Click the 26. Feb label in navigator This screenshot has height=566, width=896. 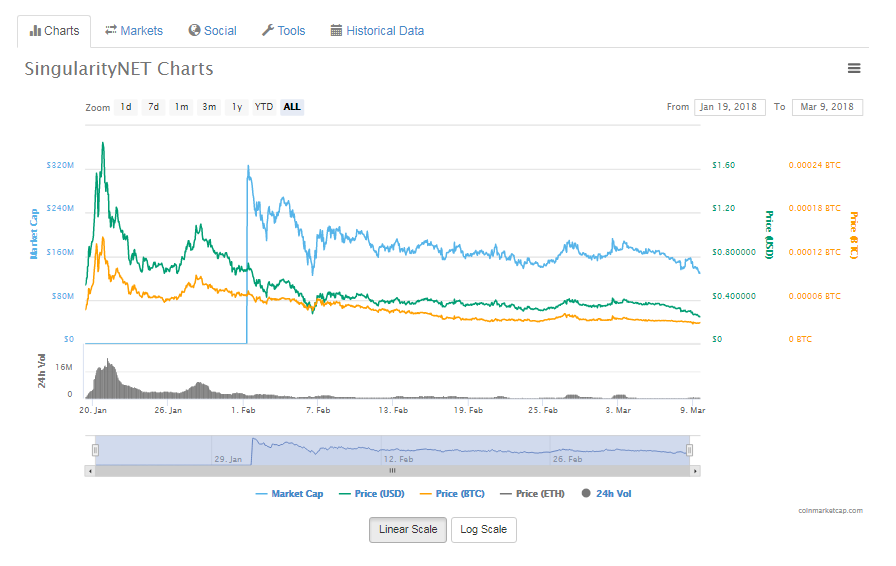[567, 459]
